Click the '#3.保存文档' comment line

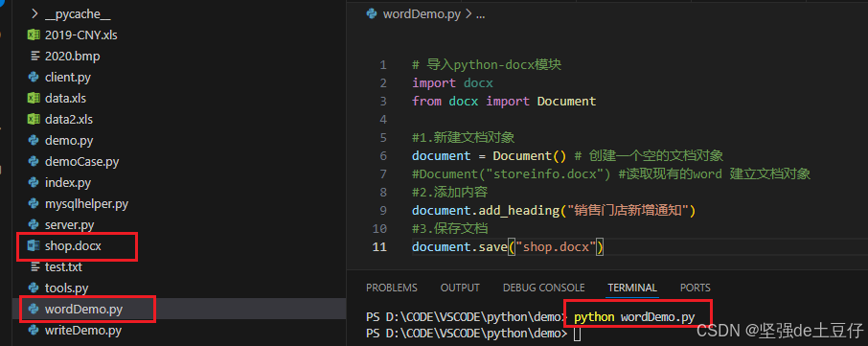449,229
